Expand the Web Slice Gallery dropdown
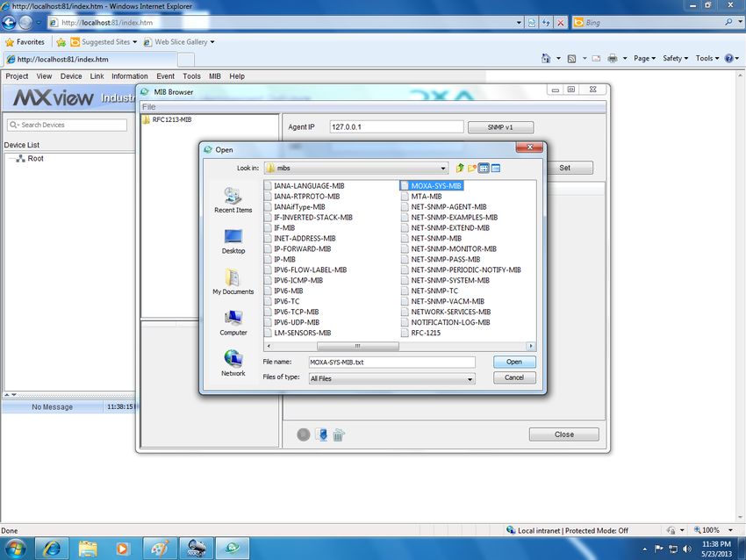 coord(212,42)
